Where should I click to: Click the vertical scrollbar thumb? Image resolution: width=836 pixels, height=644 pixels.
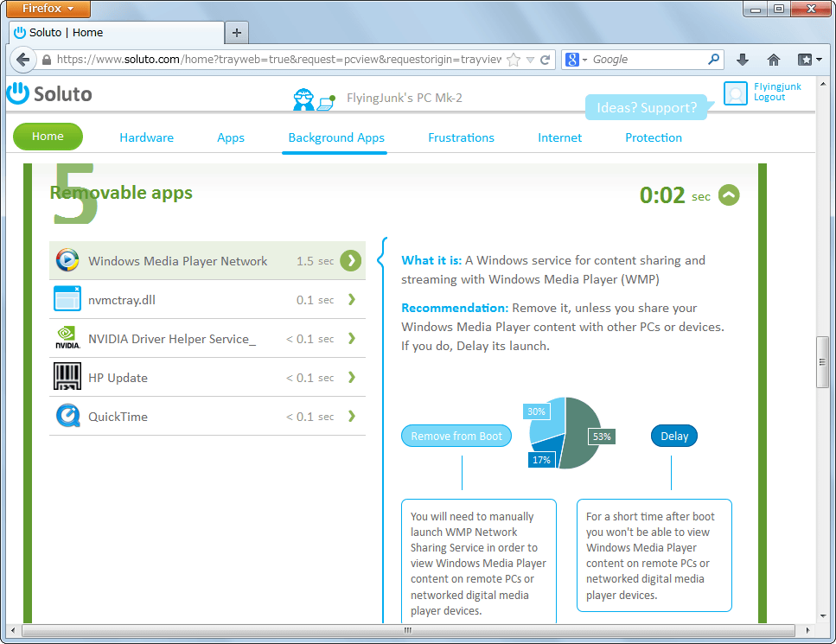[822, 362]
